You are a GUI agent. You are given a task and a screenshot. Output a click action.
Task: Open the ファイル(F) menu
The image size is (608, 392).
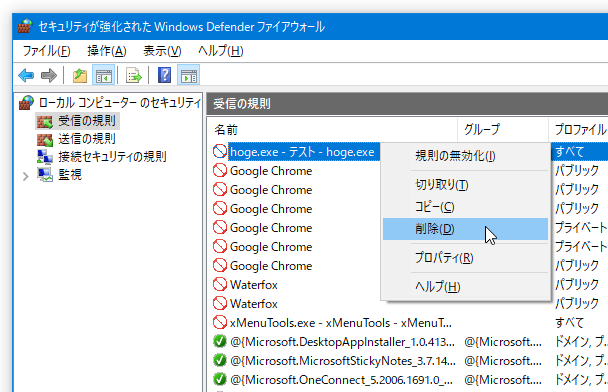click(x=46, y=51)
